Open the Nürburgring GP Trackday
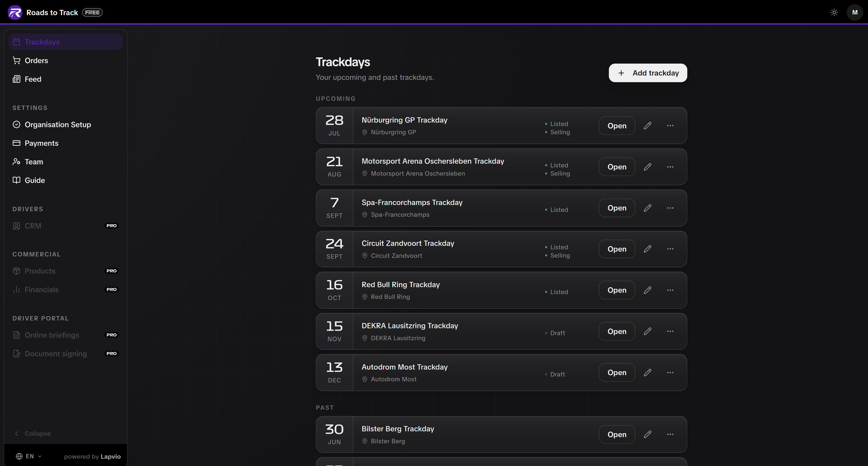 pyautogui.click(x=617, y=126)
